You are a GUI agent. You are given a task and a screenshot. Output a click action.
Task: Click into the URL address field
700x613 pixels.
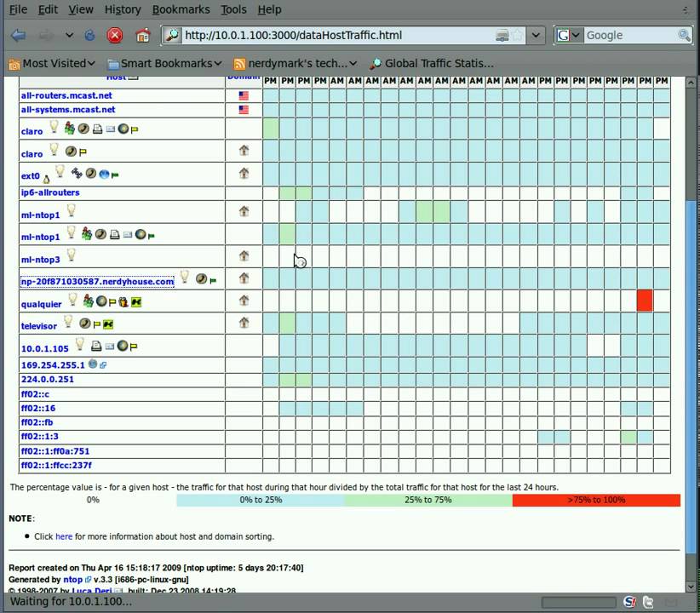337,35
